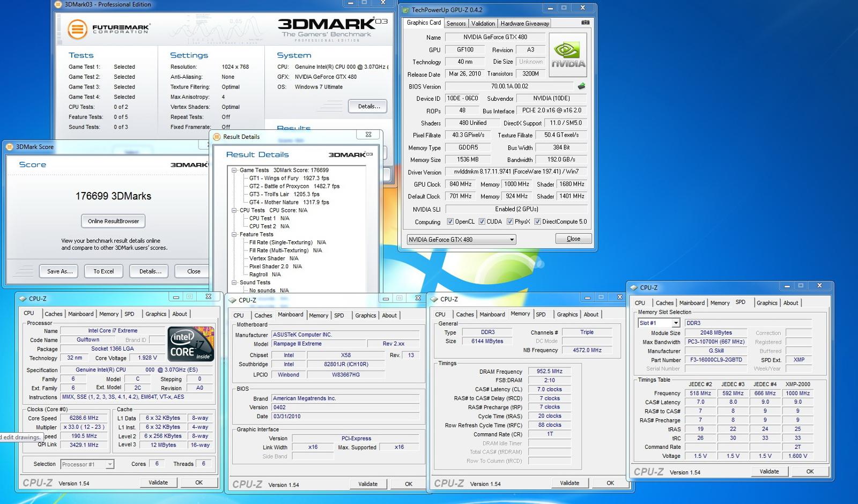
Task: Select Memory tab in the CPU-Z CPU window
Action: (109, 314)
